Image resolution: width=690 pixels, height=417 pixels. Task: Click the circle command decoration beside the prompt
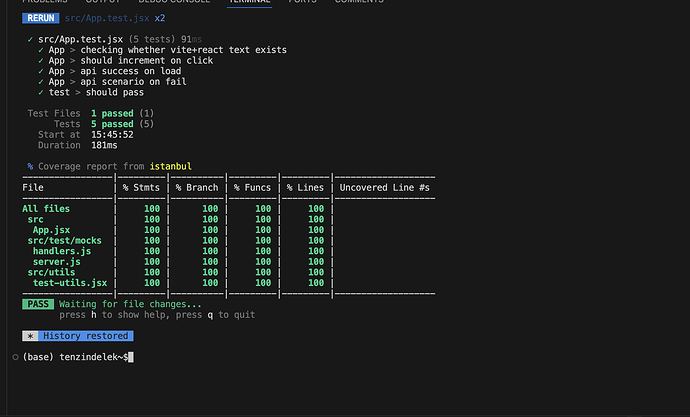pos(15,357)
